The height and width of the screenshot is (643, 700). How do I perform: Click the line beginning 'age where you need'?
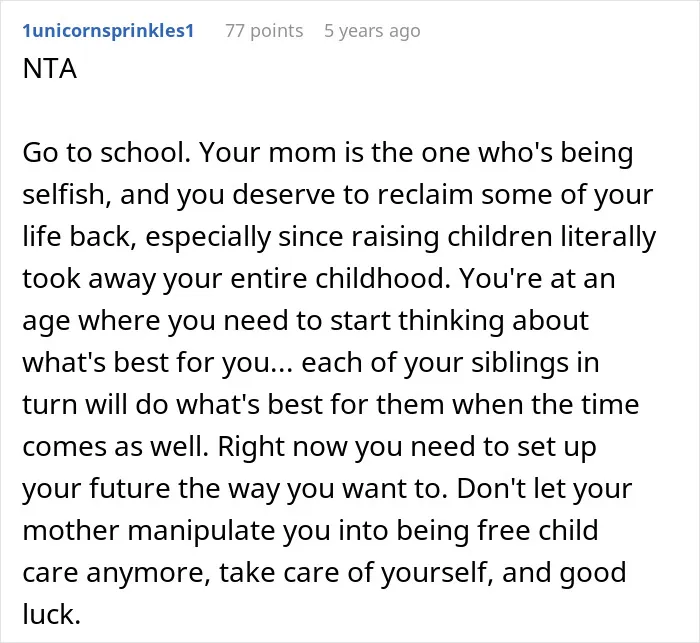click(x=306, y=320)
